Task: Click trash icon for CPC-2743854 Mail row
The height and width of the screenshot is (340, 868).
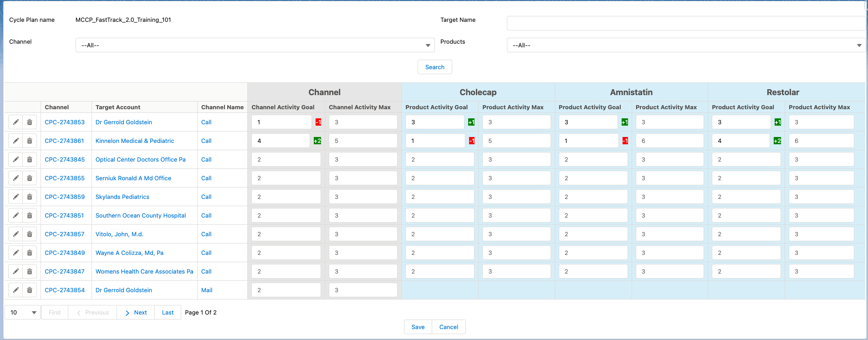Action: coord(30,290)
